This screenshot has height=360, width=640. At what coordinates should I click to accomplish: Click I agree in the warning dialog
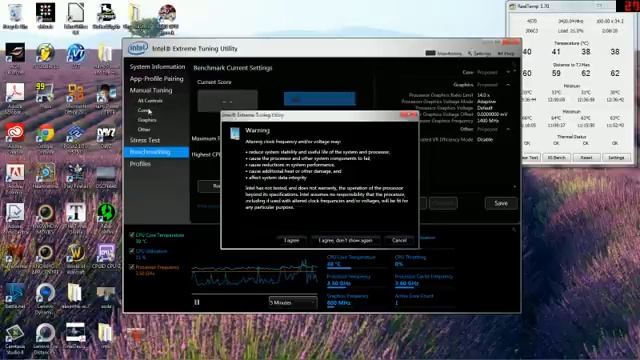coord(291,240)
